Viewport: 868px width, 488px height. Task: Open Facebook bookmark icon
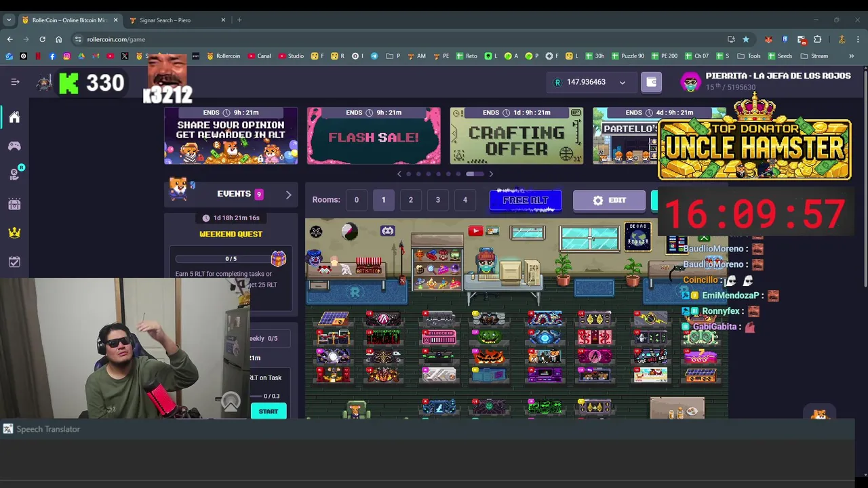[x=52, y=56]
